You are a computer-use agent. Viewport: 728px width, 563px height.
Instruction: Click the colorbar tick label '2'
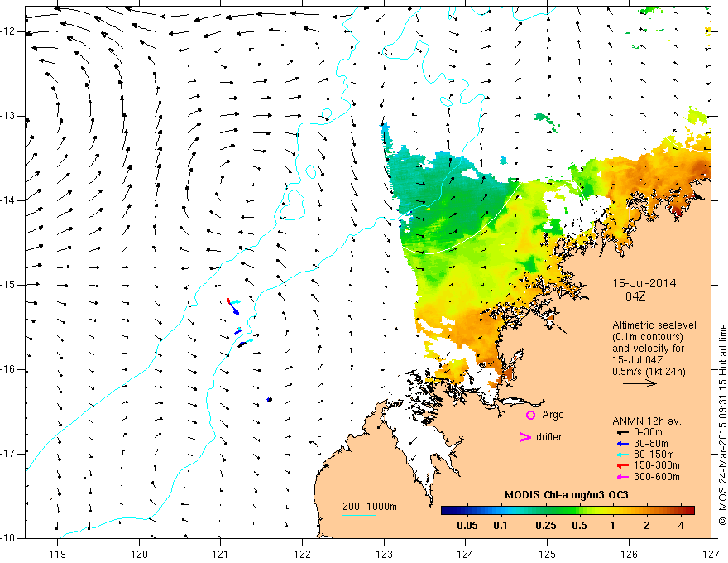click(x=647, y=526)
